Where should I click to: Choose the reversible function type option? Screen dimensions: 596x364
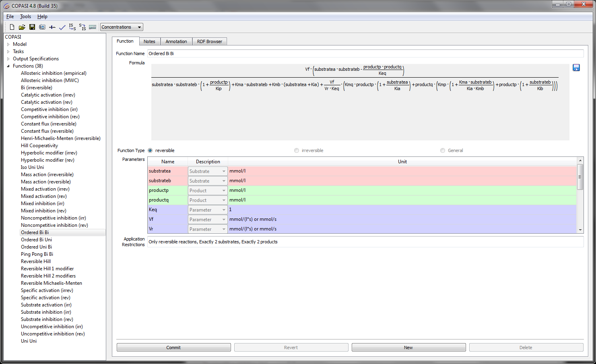click(x=150, y=150)
